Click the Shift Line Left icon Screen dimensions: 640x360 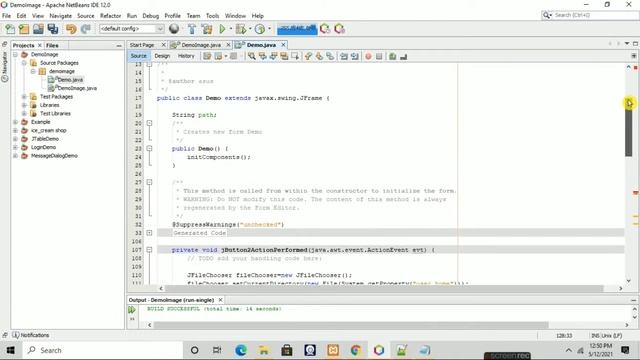pos(344,56)
